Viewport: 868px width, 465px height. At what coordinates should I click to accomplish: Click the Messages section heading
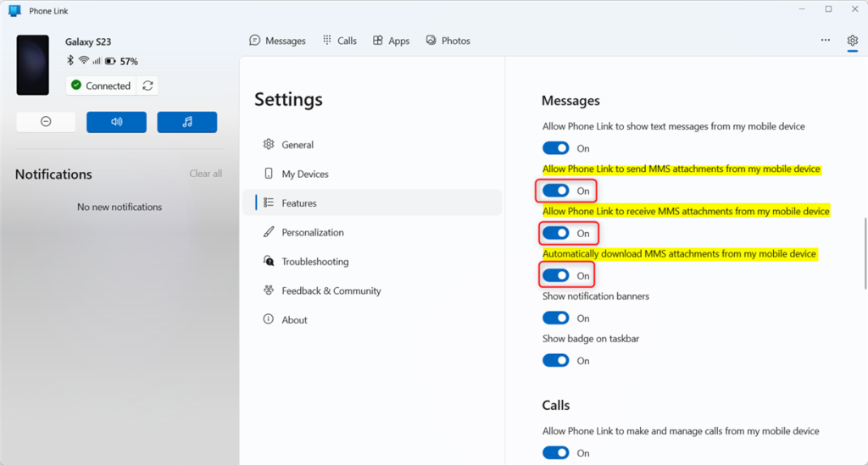pyautogui.click(x=570, y=101)
